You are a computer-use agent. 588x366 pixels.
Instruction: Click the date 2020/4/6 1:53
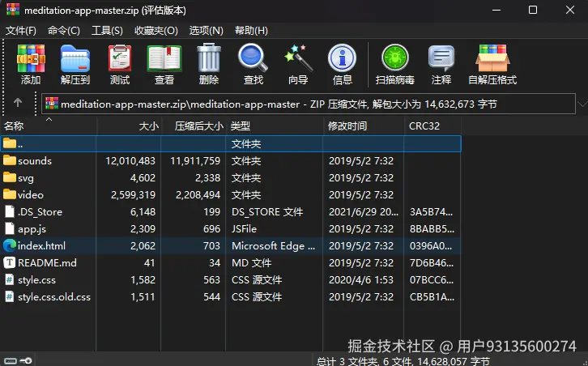(361, 279)
